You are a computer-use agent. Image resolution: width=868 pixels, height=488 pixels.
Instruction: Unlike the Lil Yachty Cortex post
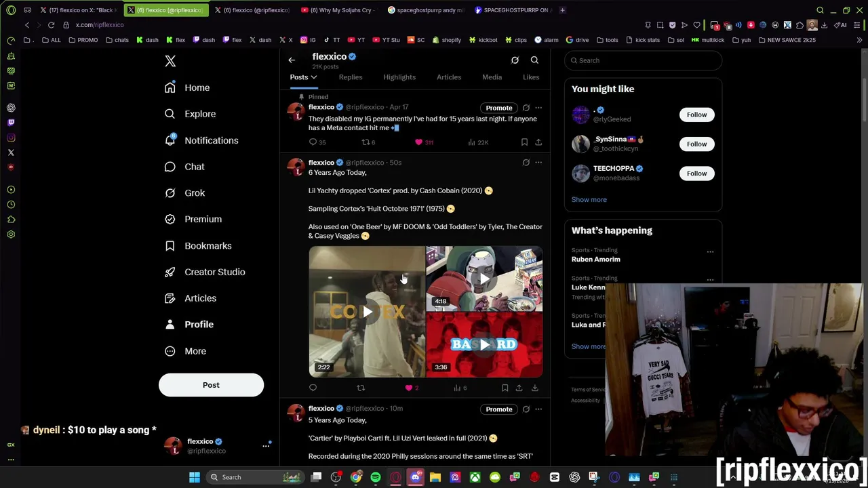pyautogui.click(x=409, y=388)
